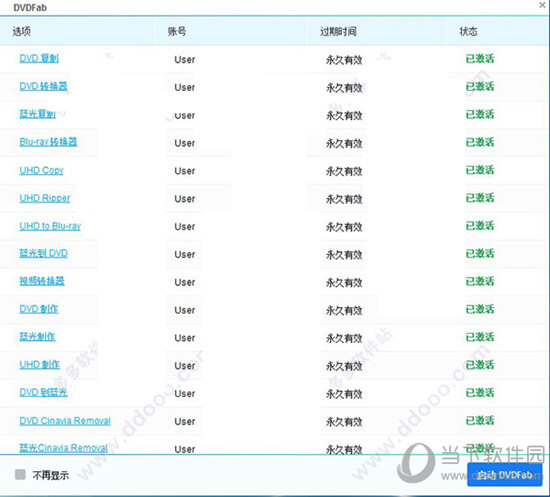550x497 pixels.
Task: Click the 蓝光复制 link
Action: (38, 114)
